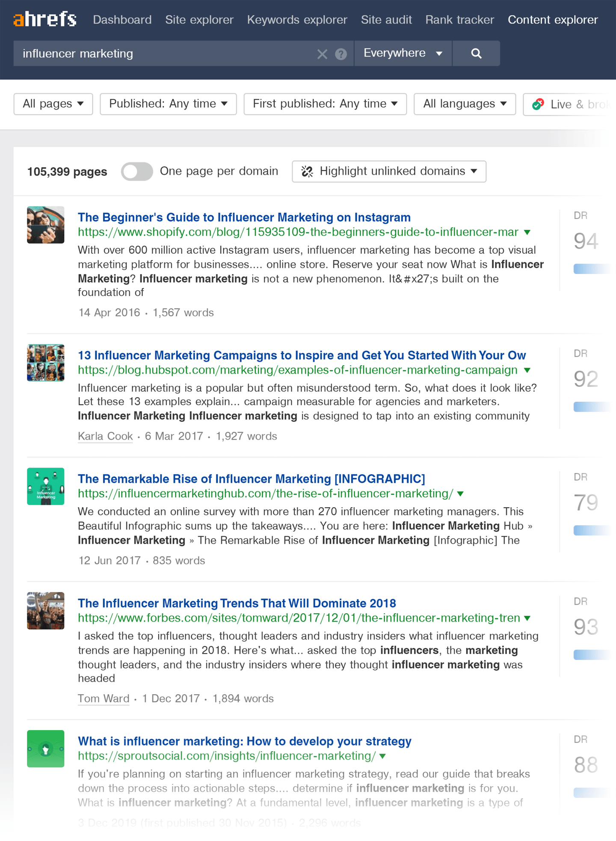Open The Remarkable Rise of Influencer Marketing article
This screenshot has height=841, width=616.
pos(251,478)
